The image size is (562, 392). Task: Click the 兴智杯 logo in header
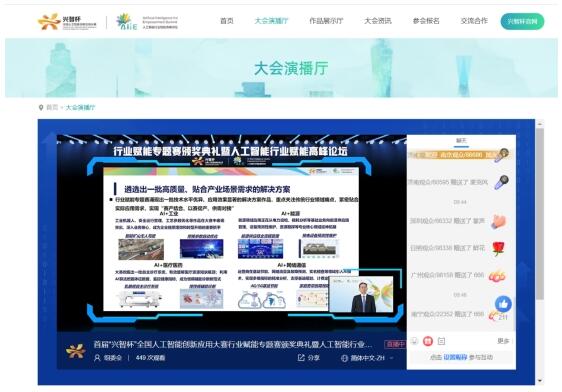tap(67, 22)
